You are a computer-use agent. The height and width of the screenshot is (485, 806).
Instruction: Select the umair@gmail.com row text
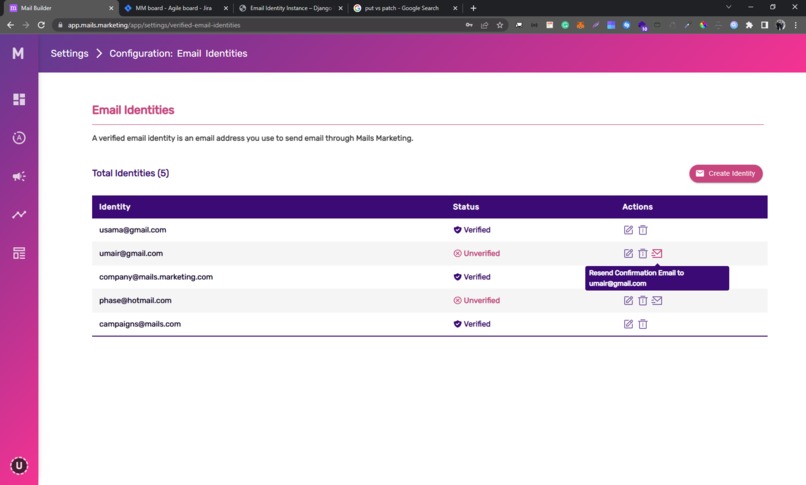[131, 253]
